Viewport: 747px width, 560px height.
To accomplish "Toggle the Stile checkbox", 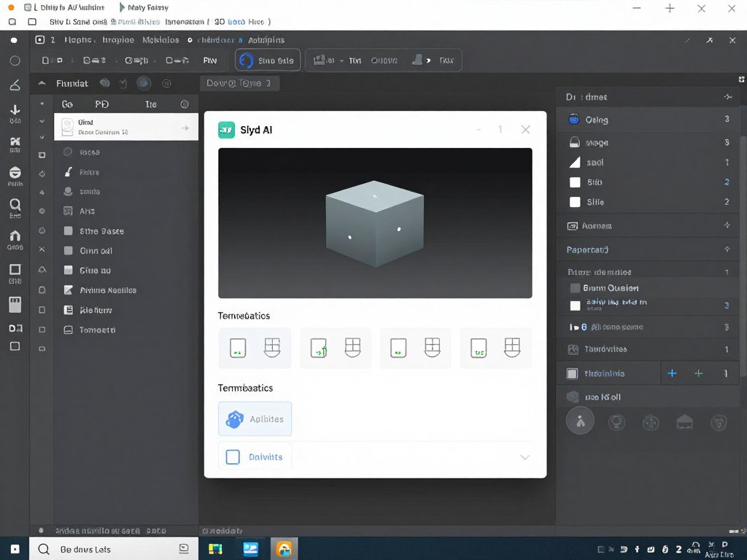I will tap(575, 202).
